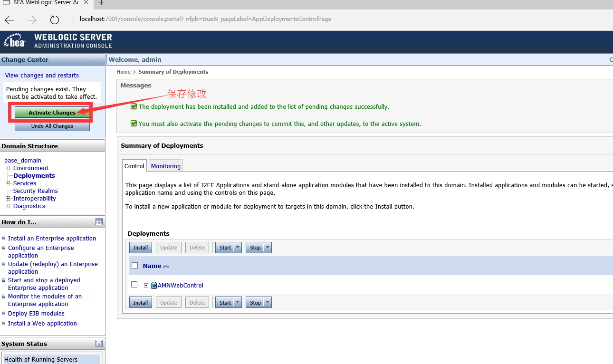Open the bottom Start dropdown arrow
This screenshot has width=613, height=364.
coord(238,303)
